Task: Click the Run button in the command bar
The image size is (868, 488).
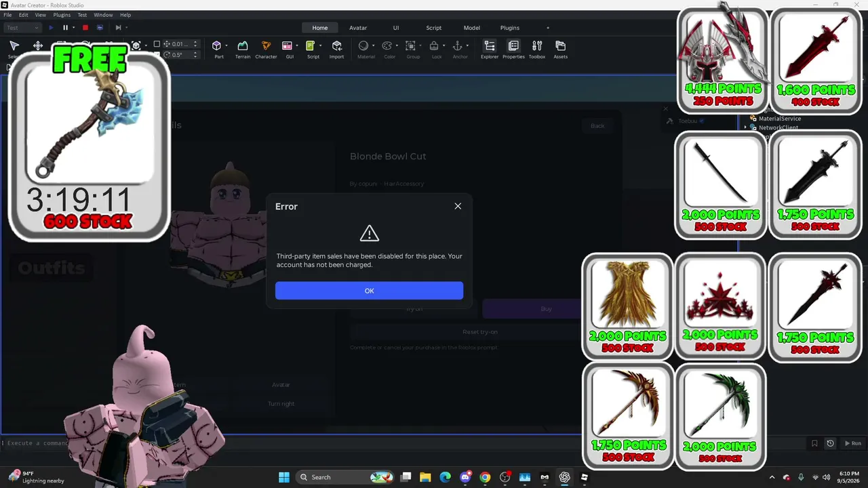Action: (x=852, y=443)
